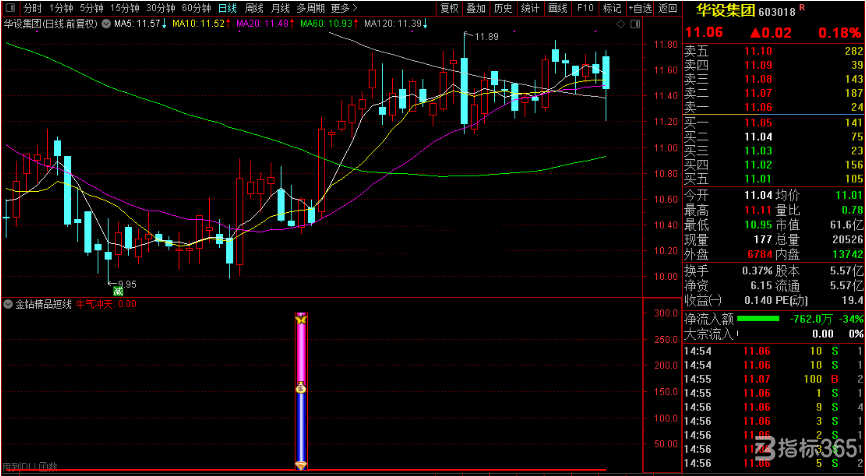Expand the 更多 periods menu

tap(344, 8)
